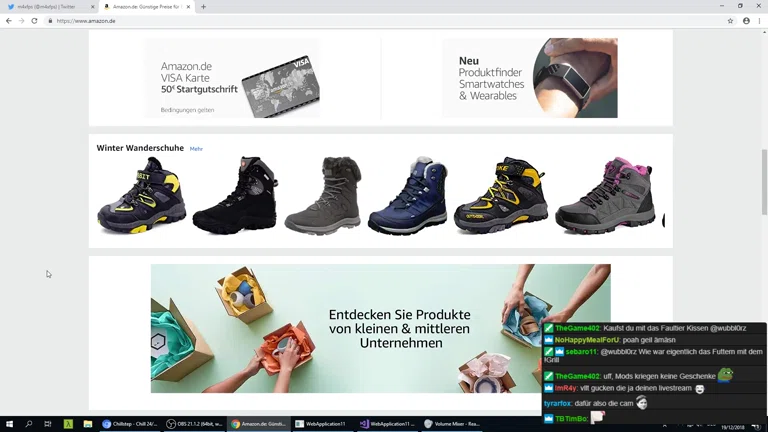View site info via the padlock icon
768x432 pixels.
(50, 21)
